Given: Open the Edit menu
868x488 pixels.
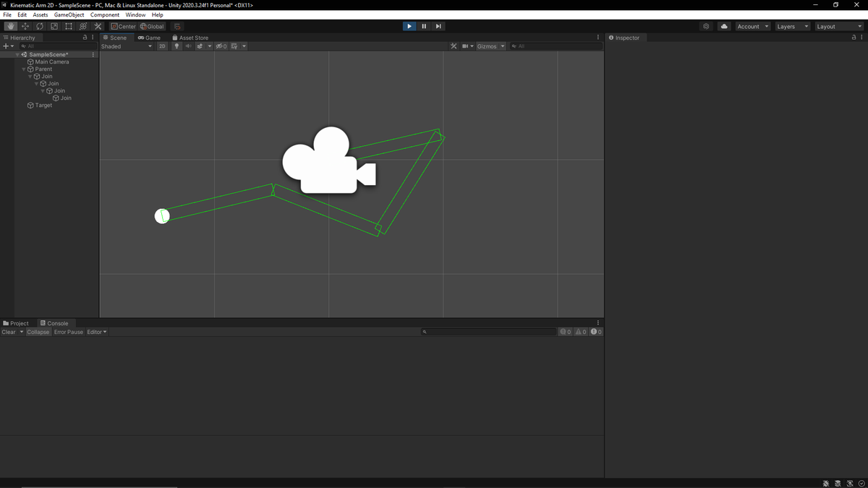Looking at the screenshot, I should [22, 14].
